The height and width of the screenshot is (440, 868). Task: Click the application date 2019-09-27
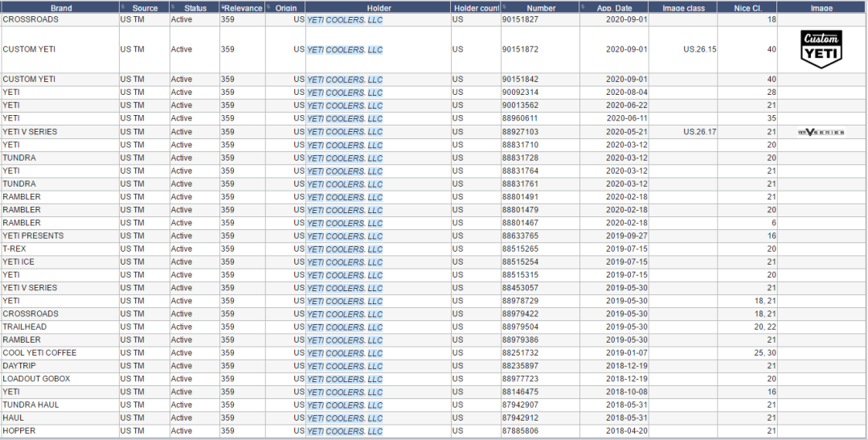627,236
